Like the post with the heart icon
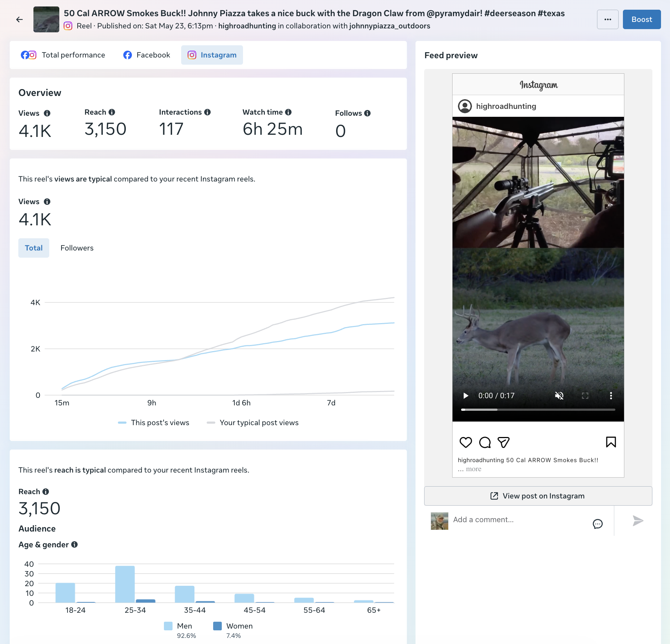This screenshot has width=670, height=644. coord(466,442)
